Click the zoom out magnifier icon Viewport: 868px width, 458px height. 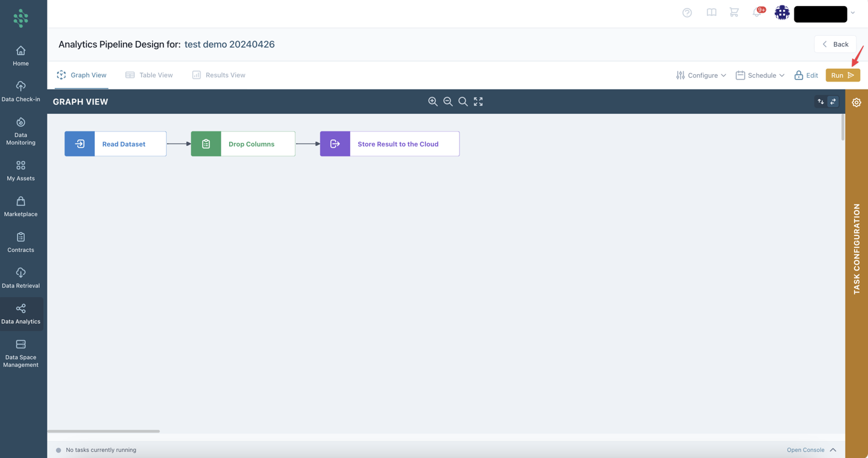448,102
